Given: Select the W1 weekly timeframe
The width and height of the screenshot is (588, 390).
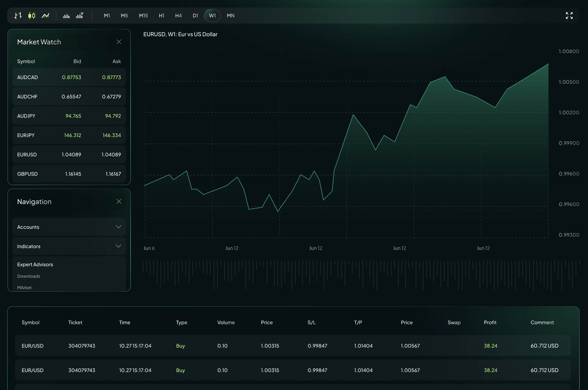Looking at the screenshot, I should coord(212,15).
